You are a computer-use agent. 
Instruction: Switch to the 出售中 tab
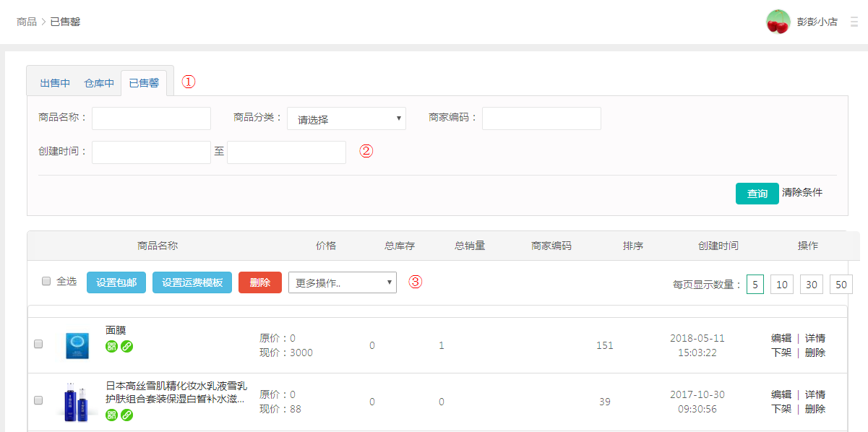pos(55,83)
